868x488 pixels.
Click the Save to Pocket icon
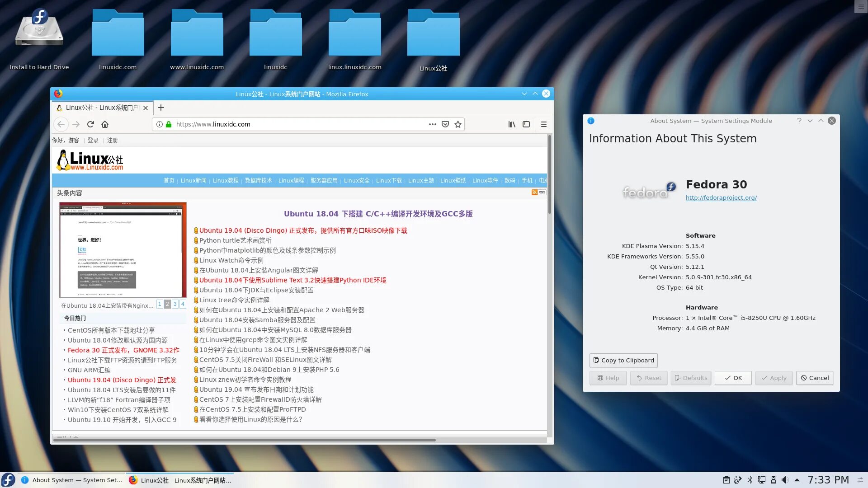click(x=445, y=124)
